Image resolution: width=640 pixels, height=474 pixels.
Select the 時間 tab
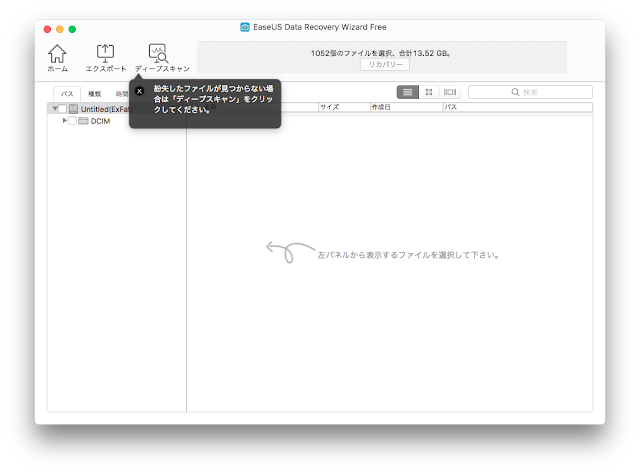tap(122, 94)
